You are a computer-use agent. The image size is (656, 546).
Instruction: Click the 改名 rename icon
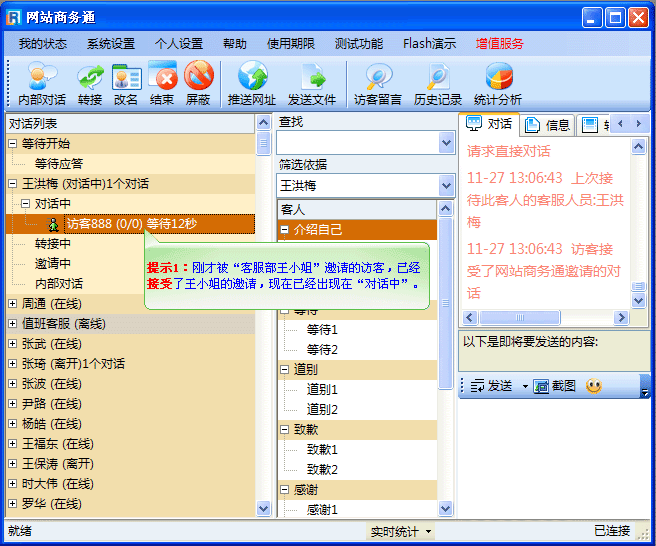126,78
